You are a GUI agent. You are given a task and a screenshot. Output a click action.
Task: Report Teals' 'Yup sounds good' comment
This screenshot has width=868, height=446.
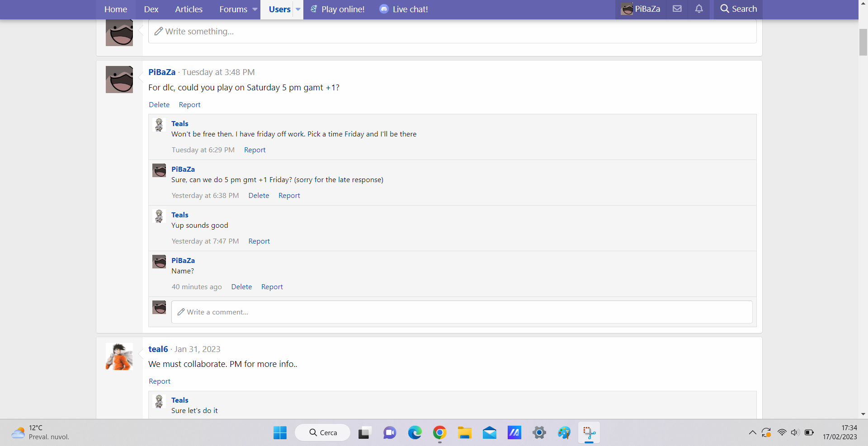[259, 241]
